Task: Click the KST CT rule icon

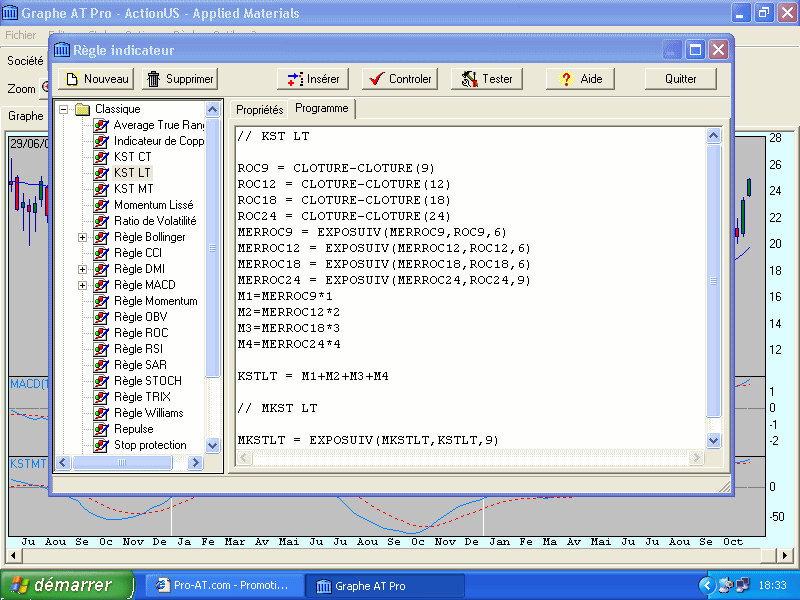Action: (101, 157)
